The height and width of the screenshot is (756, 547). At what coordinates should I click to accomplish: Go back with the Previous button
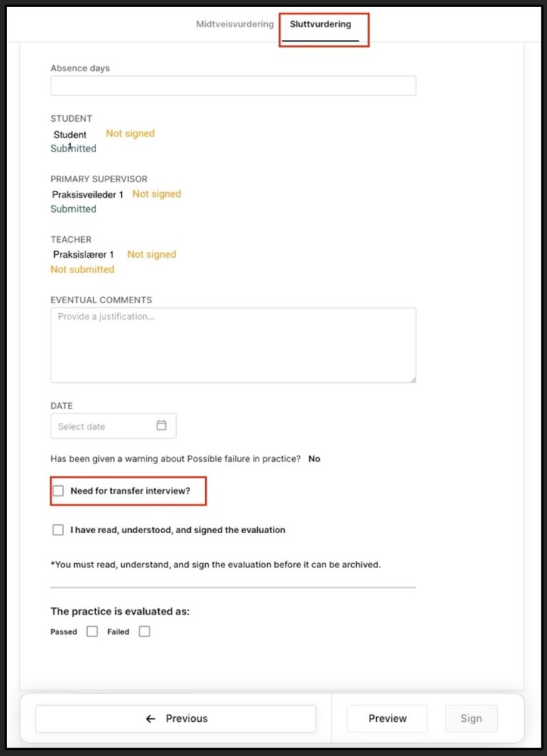point(175,719)
